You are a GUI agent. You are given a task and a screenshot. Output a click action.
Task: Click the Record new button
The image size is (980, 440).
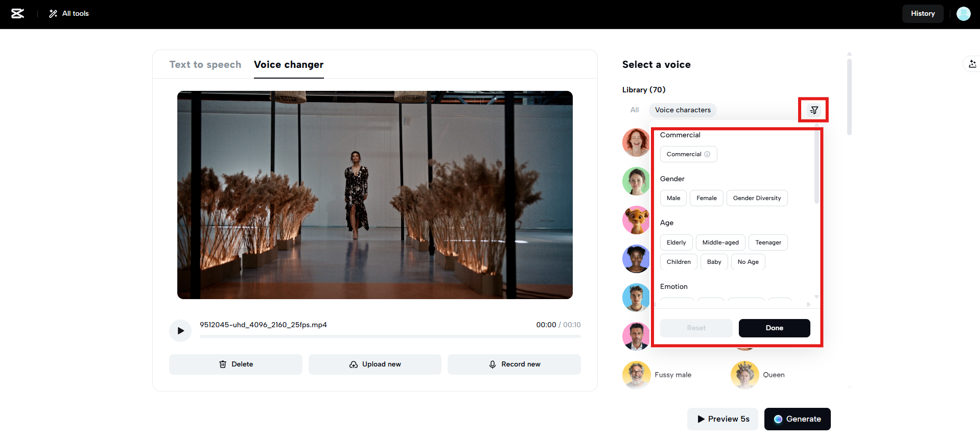pos(514,364)
